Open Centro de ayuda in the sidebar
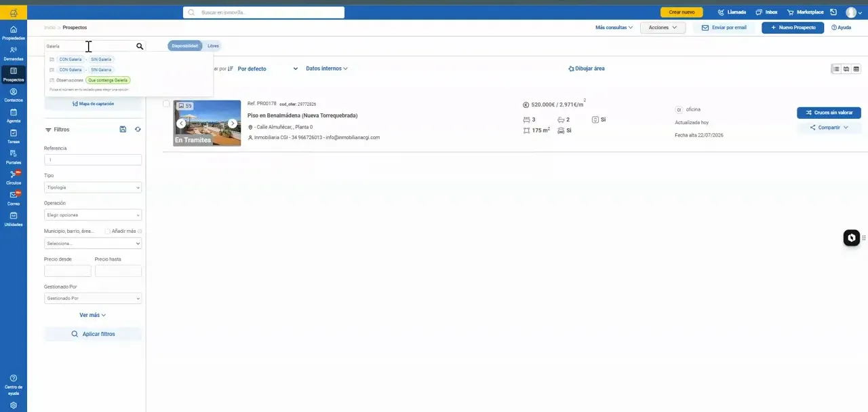The image size is (868, 412). [x=14, y=385]
